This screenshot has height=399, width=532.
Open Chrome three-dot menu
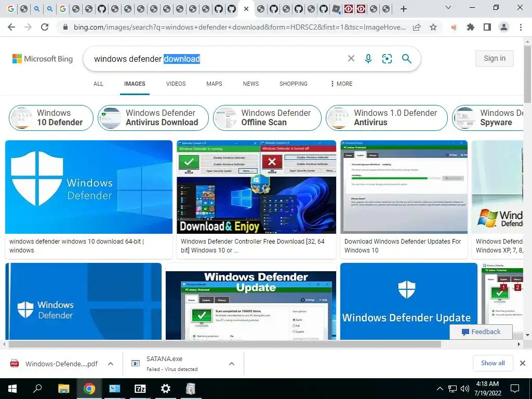pyautogui.click(x=521, y=27)
